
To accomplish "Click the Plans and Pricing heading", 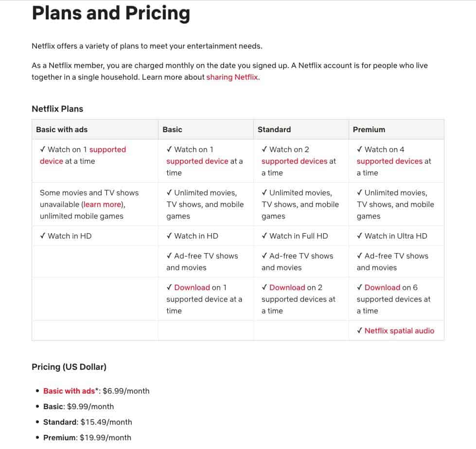I will [111, 13].
